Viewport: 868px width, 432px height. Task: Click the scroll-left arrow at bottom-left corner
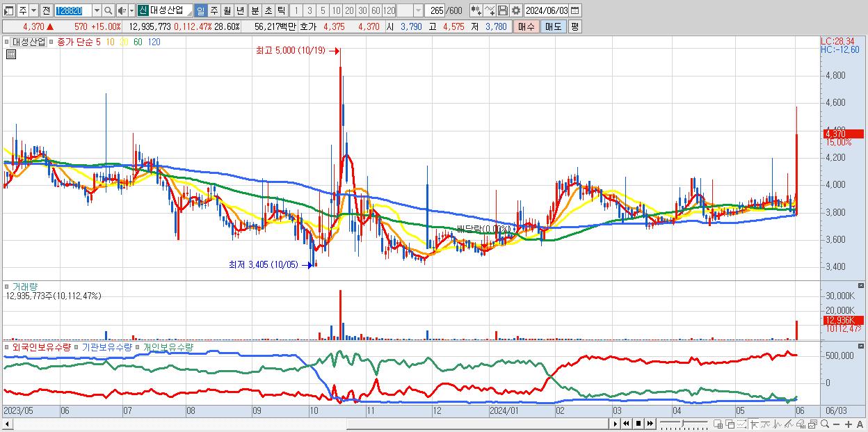coord(8,424)
